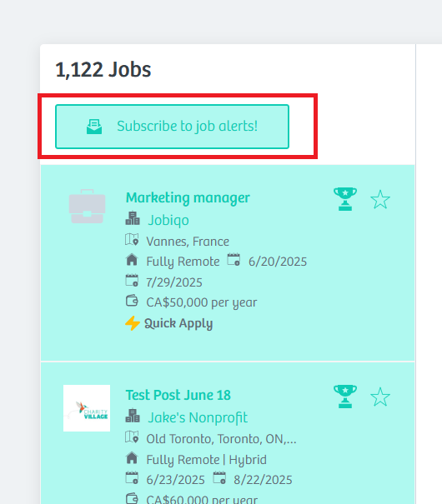Visit the Jake's Nonprofit company link
This screenshot has width=442, height=504.
(198, 417)
